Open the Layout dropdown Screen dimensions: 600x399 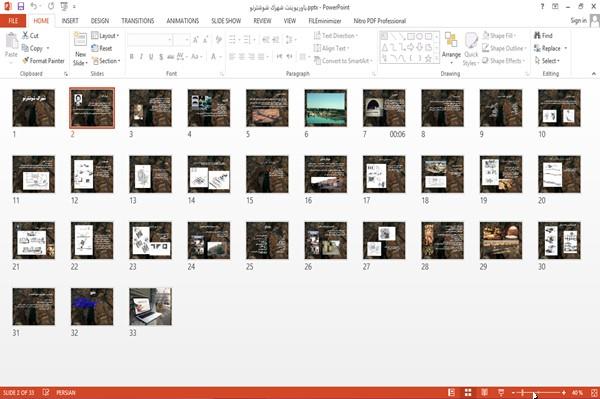105,36
